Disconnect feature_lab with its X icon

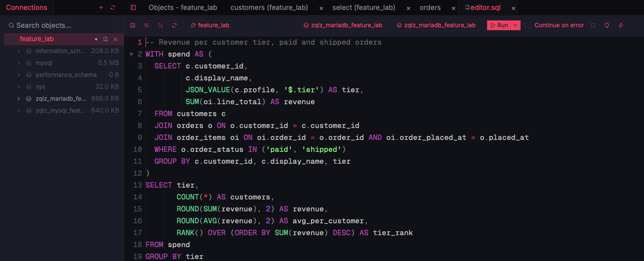tap(115, 39)
